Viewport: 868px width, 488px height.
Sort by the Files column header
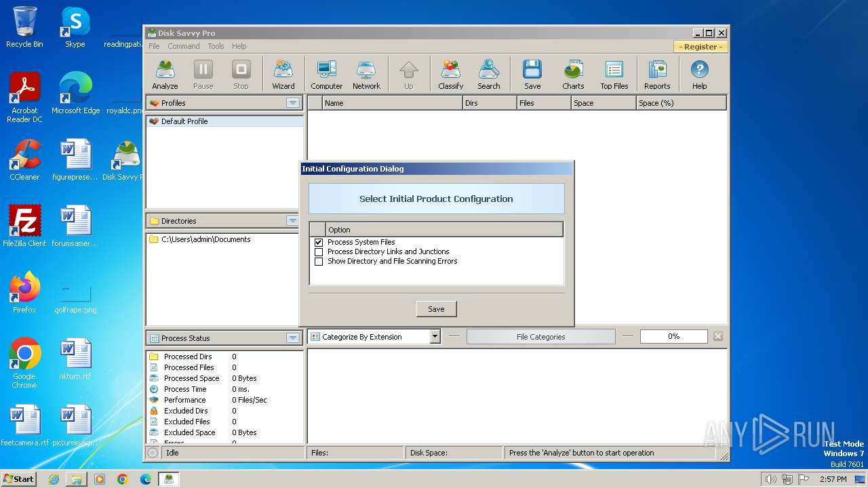tap(544, 103)
